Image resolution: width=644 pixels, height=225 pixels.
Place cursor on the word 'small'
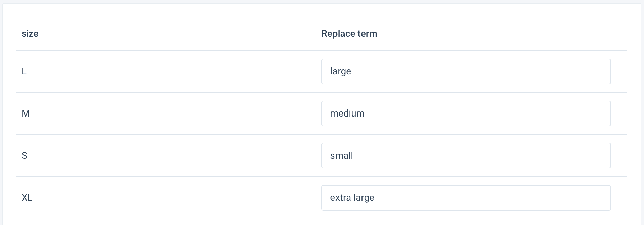coord(342,156)
